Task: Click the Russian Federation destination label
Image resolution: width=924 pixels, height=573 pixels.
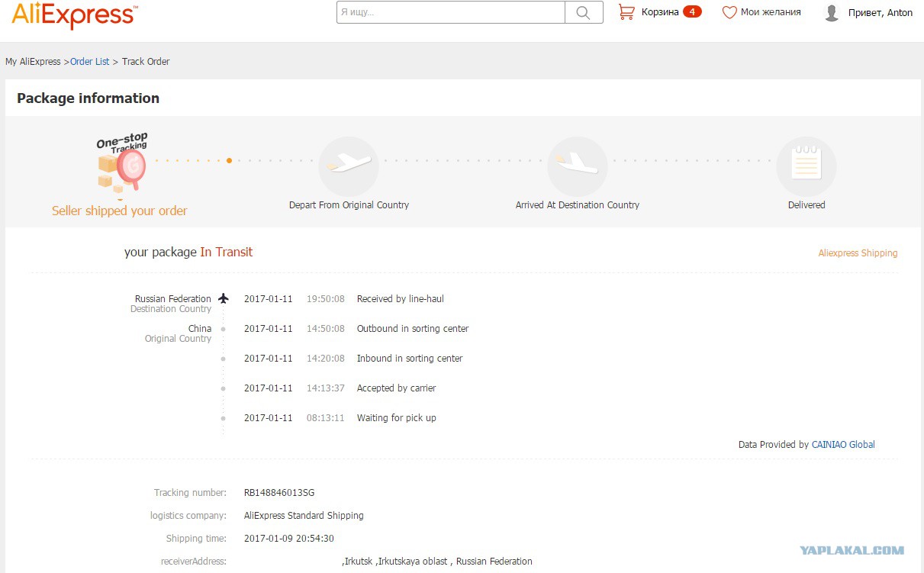Action: pyautogui.click(x=173, y=299)
